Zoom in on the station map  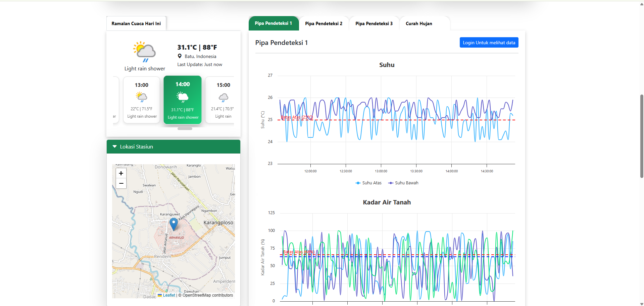pyautogui.click(x=121, y=173)
